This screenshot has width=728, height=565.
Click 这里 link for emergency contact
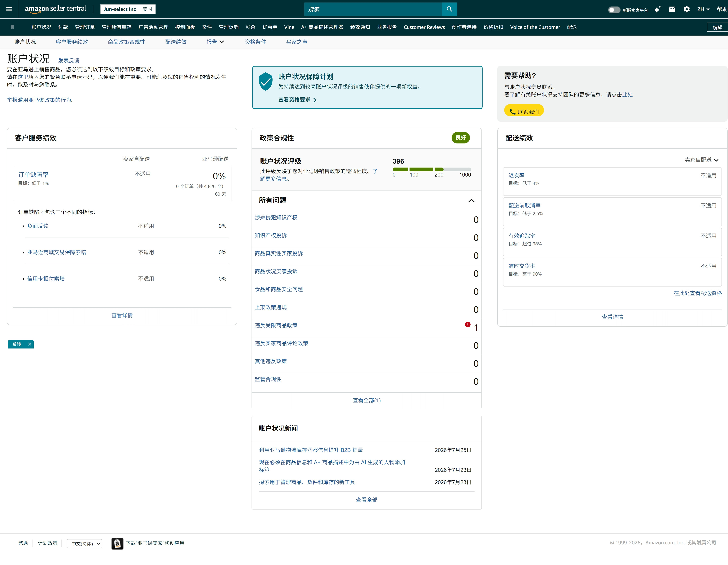click(23, 77)
